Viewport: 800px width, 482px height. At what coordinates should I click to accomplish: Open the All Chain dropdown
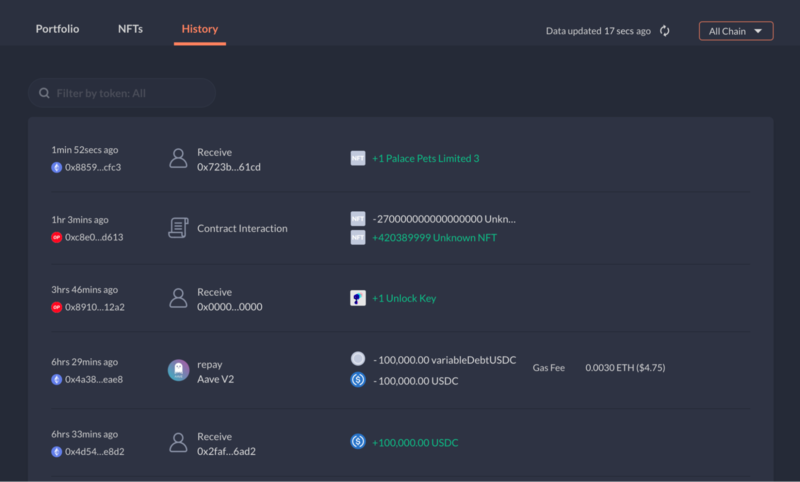pyautogui.click(x=736, y=31)
